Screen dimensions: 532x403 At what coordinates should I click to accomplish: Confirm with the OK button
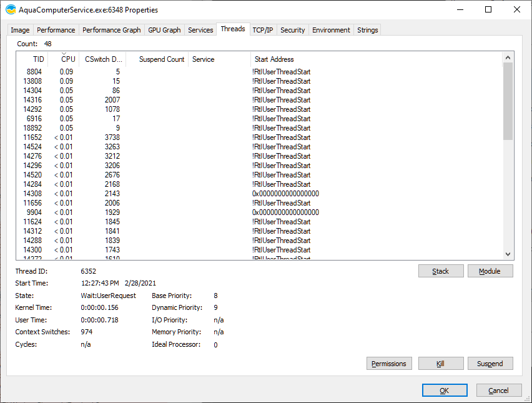tap(445, 391)
